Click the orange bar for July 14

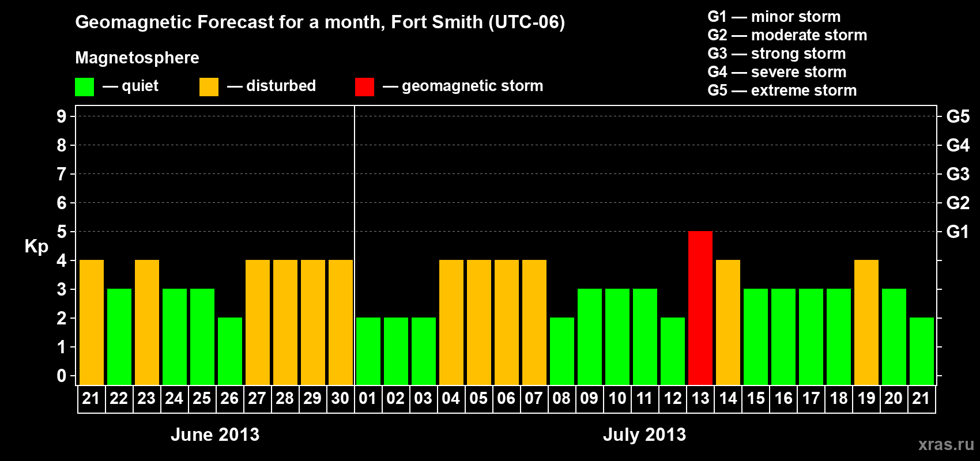tap(728, 322)
